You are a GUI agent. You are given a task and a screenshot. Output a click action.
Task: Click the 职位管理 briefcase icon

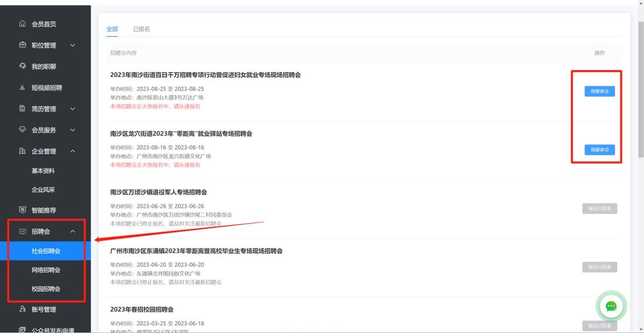(x=21, y=45)
